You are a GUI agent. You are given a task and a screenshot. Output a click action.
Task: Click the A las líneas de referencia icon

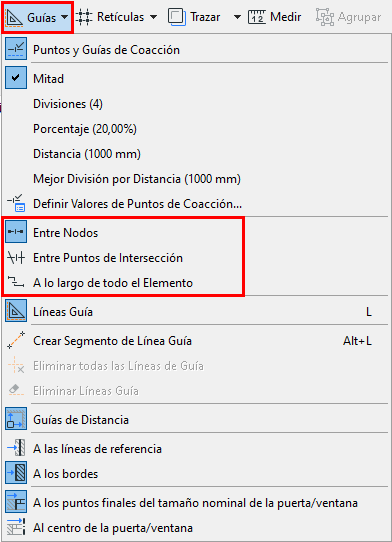(16, 448)
